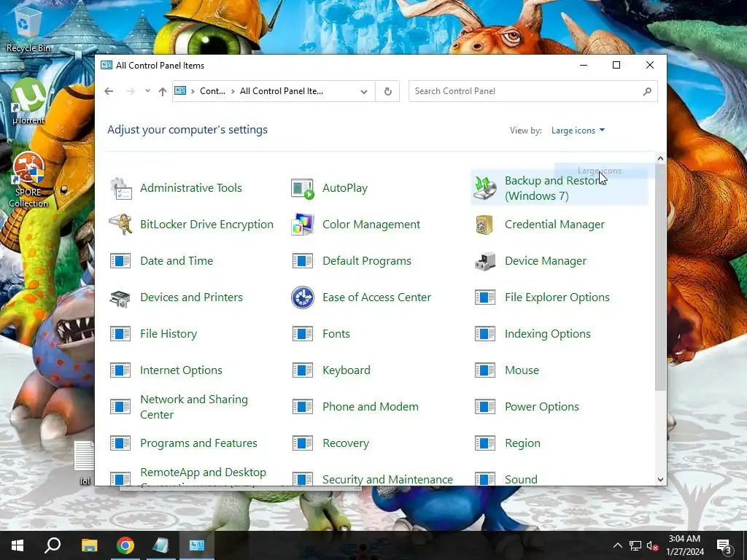Open the Device Manager text link
This screenshot has height=560, width=747.
point(546,261)
